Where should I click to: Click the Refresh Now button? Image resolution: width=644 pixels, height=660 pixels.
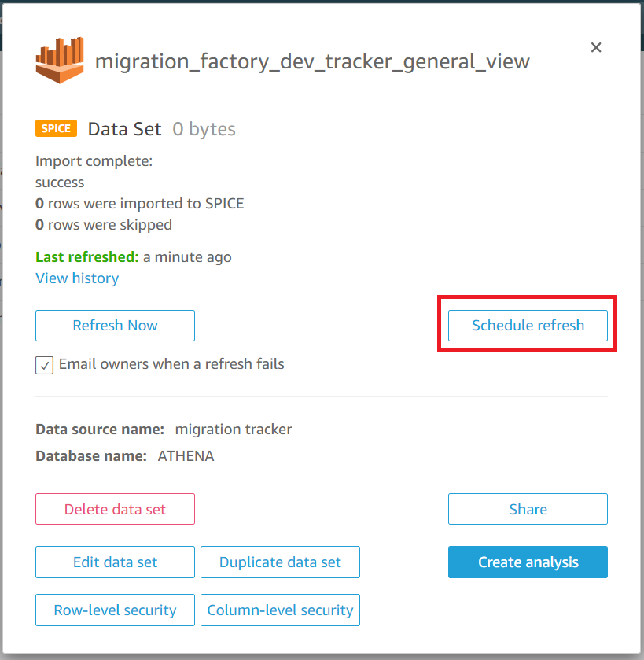pyautogui.click(x=115, y=326)
